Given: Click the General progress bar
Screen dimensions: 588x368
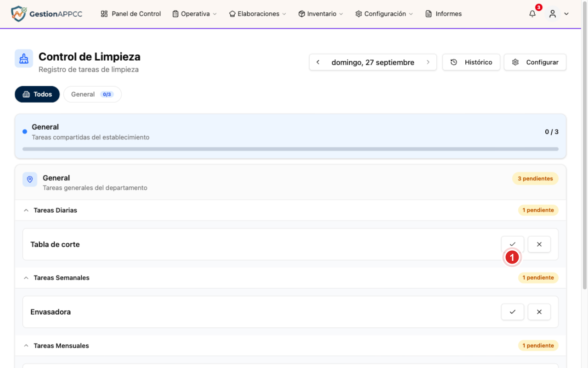Looking at the screenshot, I should (x=290, y=149).
